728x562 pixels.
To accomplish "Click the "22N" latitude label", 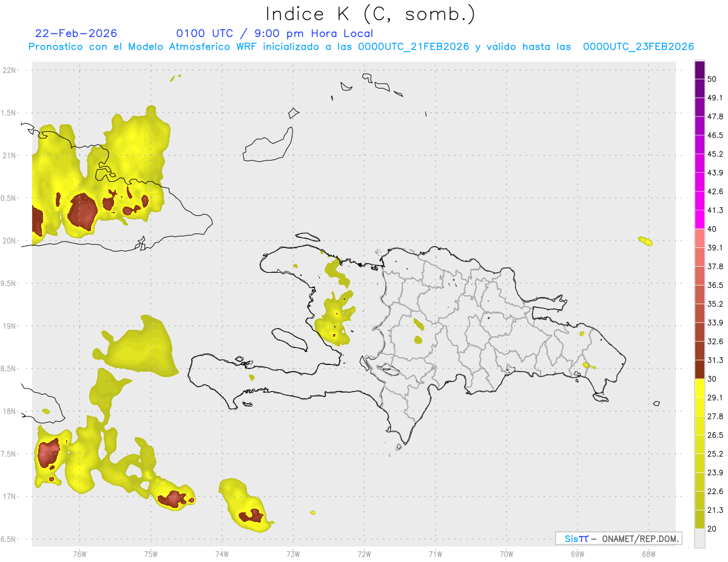I will pyautogui.click(x=10, y=70).
